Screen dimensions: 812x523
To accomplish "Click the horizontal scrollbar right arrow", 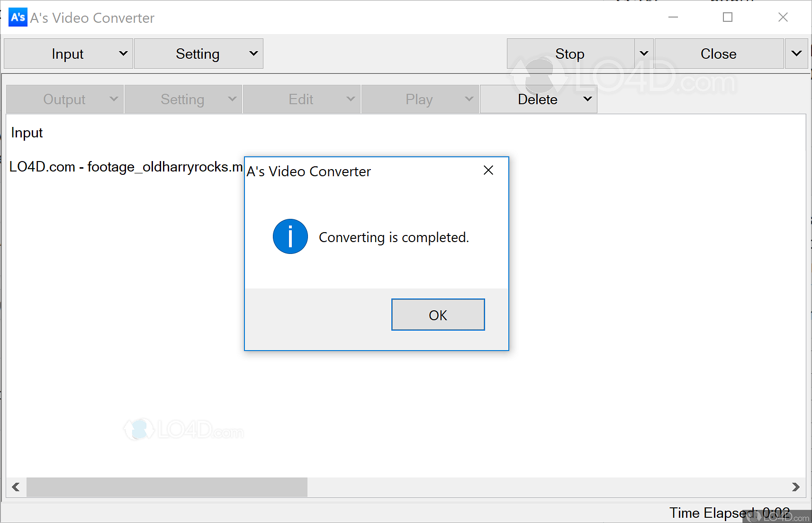I will point(796,487).
